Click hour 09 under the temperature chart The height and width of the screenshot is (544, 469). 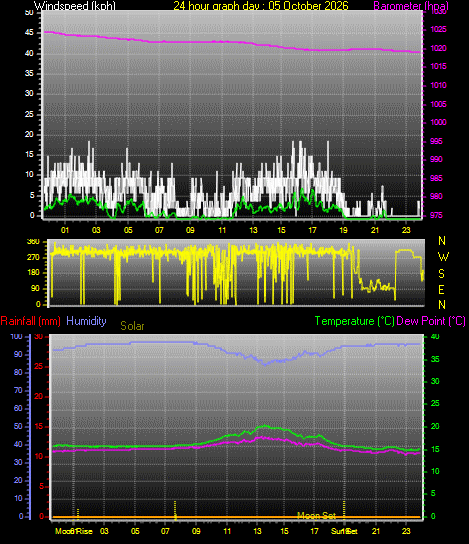[x=196, y=531]
